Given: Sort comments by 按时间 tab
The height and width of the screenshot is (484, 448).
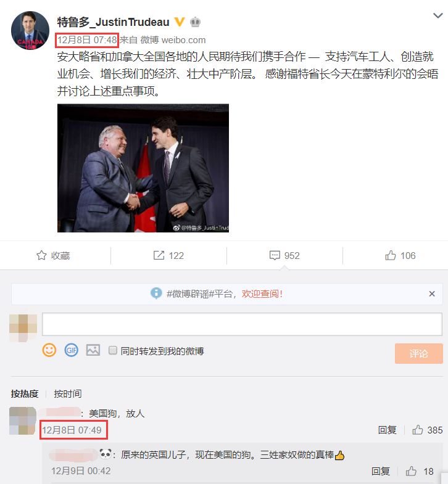Looking at the screenshot, I should pyautogui.click(x=68, y=393).
